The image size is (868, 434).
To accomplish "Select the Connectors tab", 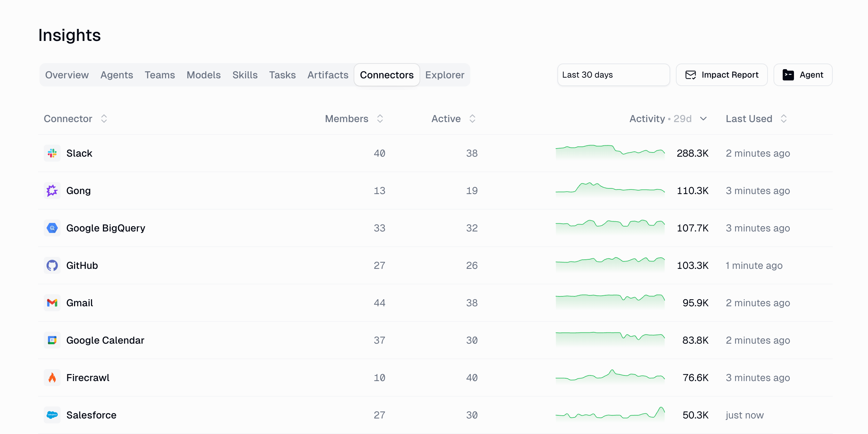I will coord(387,75).
